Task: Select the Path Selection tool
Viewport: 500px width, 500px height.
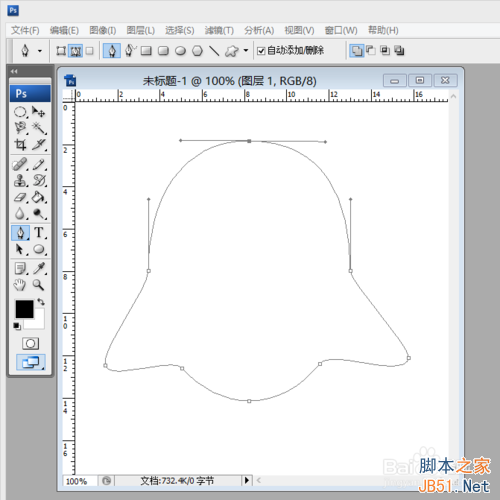Action: click(20, 249)
